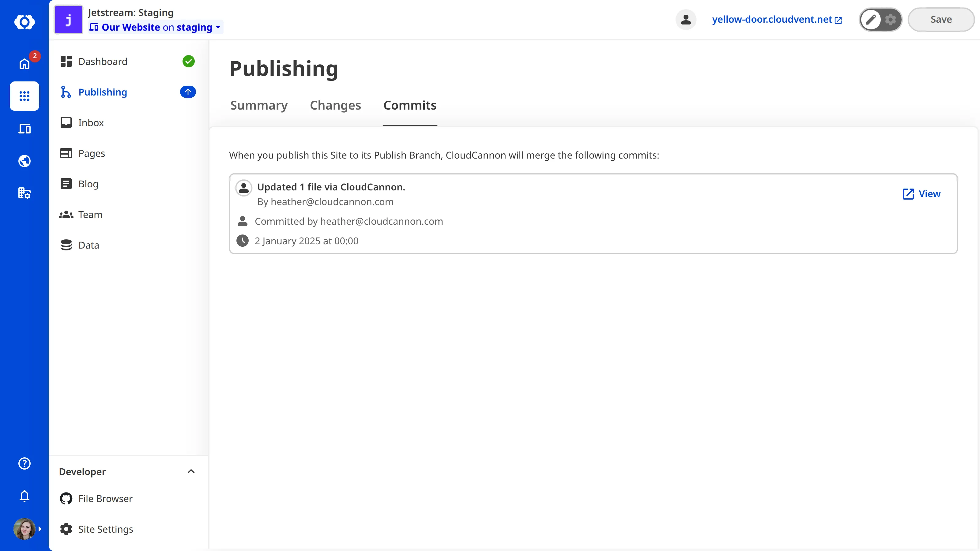Image resolution: width=980 pixels, height=551 pixels.
Task: Click View link on the commit
Action: [x=922, y=193]
